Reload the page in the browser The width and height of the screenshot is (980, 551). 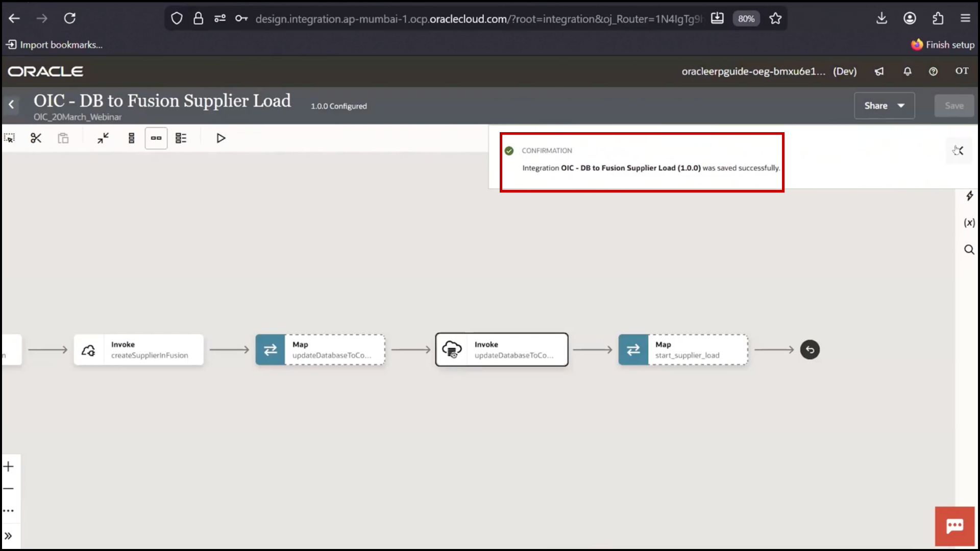(x=70, y=18)
